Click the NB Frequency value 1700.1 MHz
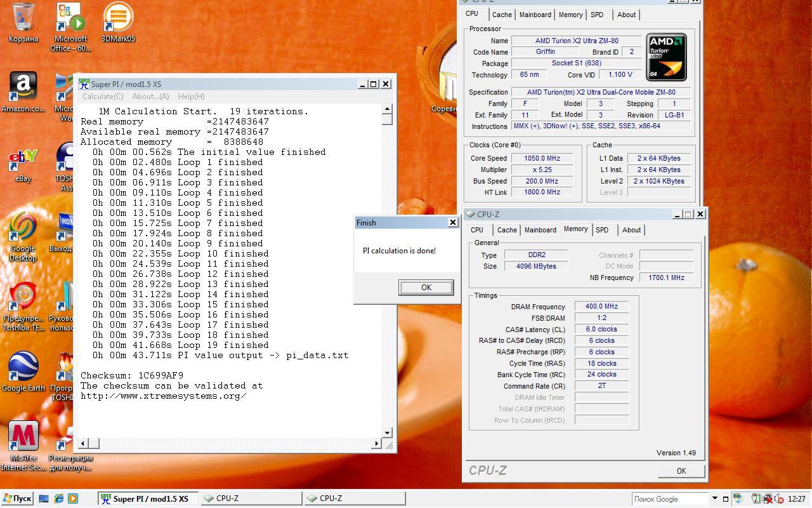Screen dimensions: 812x508 point(666,277)
